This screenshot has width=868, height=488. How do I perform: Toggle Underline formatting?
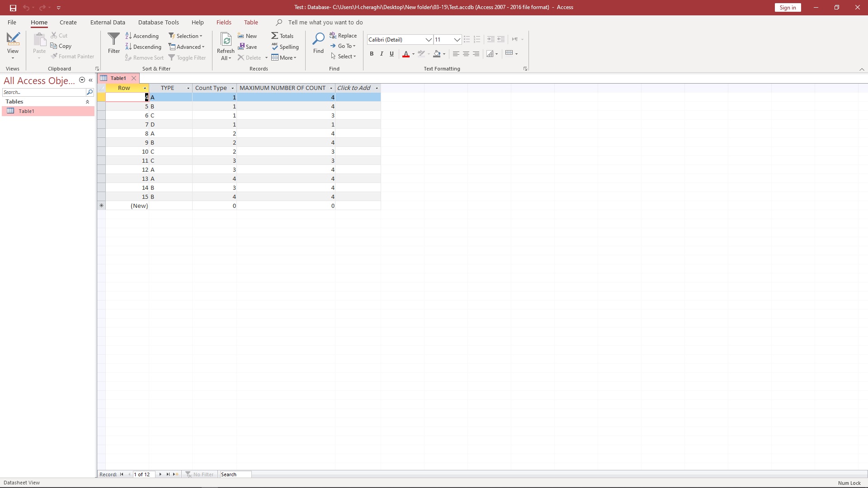click(392, 54)
